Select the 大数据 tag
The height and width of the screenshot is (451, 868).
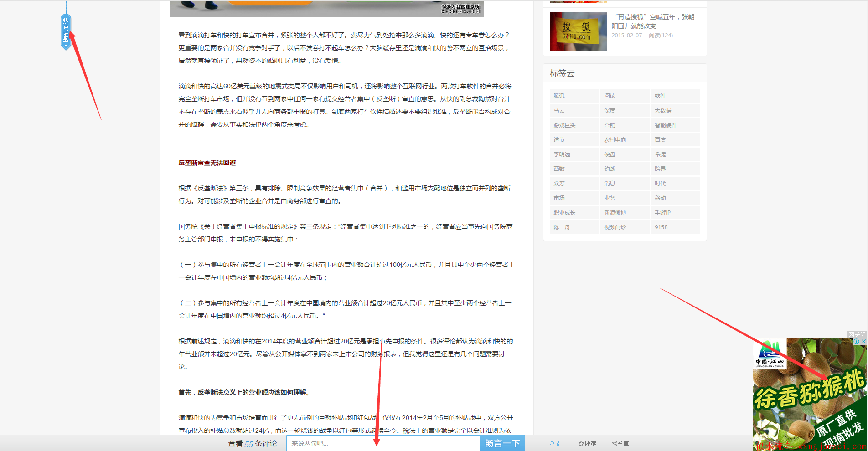[676, 110]
